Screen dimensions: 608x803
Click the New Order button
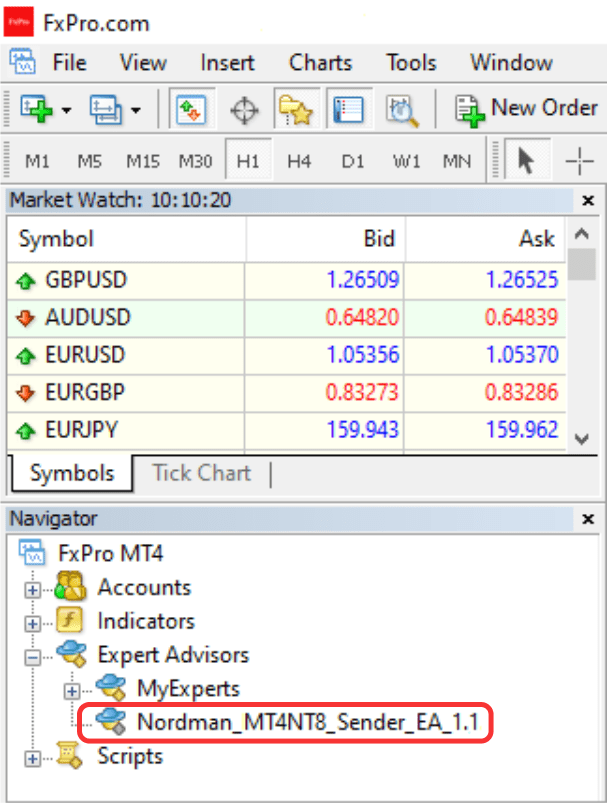coord(526,108)
